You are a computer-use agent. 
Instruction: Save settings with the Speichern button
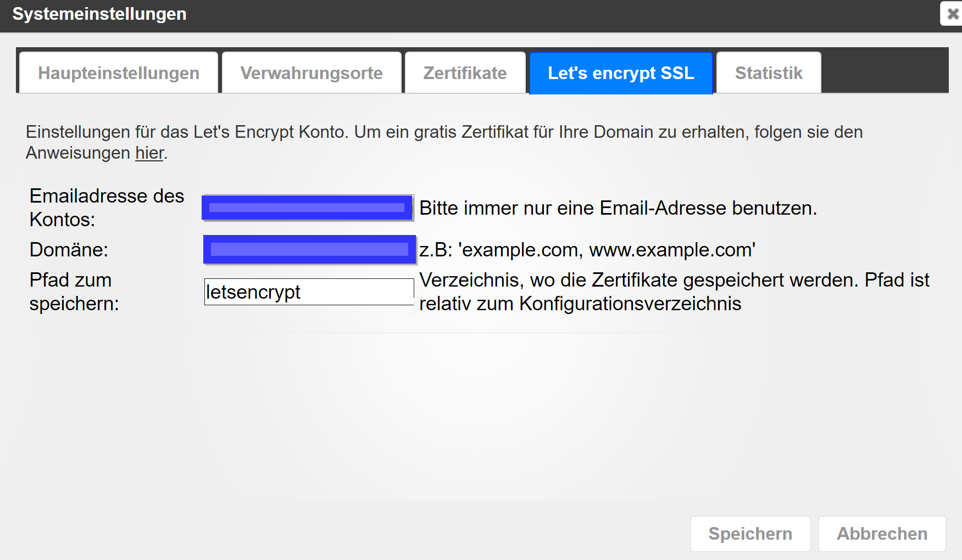click(x=750, y=534)
